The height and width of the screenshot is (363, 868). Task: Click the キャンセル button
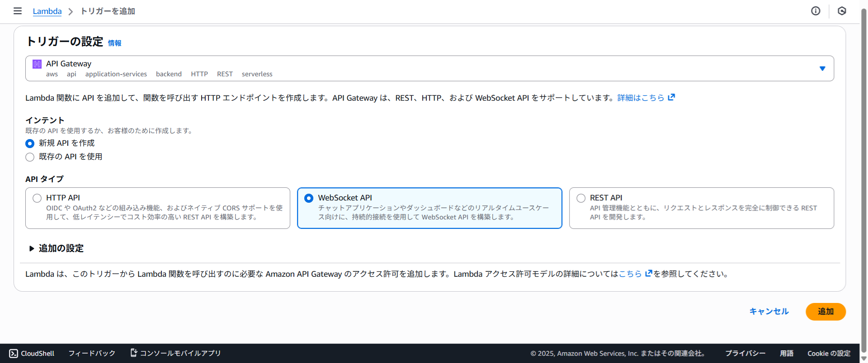pyautogui.click(x=769, y=312)
